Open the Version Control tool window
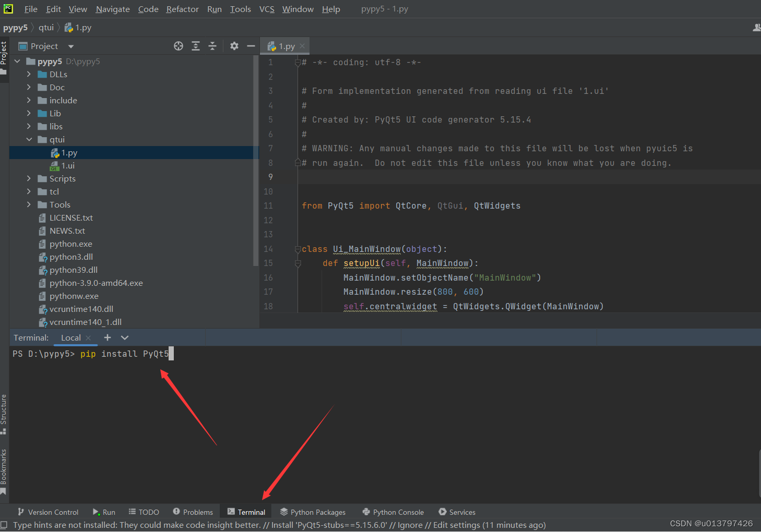This screenshot has height=532, width=761. pos(48,512)
